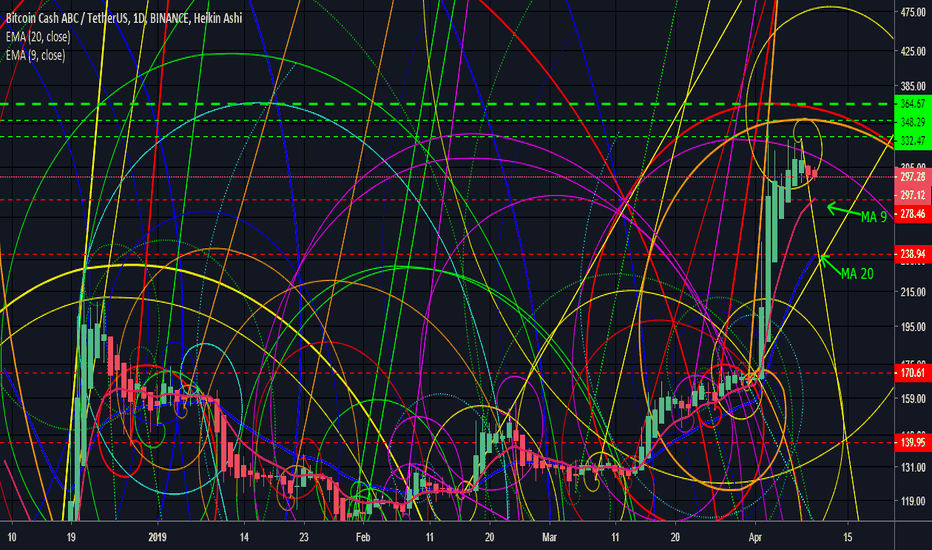Click the 159.00 price axis value
This screenshot has height=550, width=932.
pos(913,398)
